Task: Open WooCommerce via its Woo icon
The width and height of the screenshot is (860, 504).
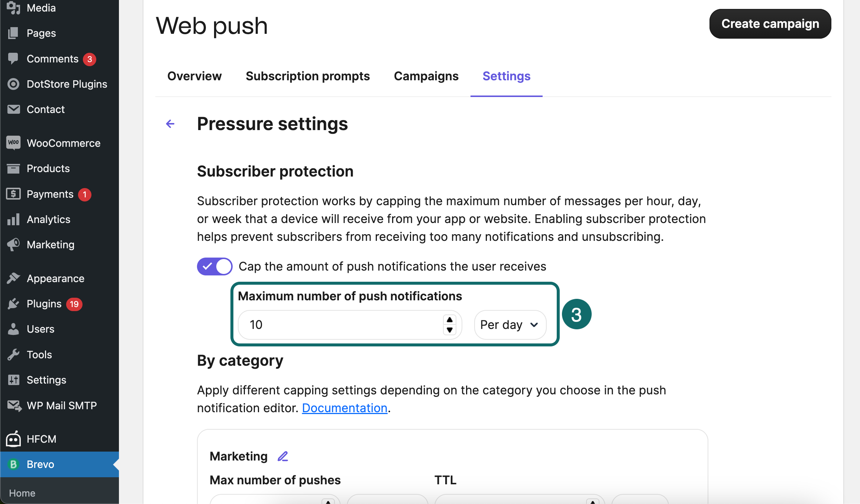Action: 13,143
